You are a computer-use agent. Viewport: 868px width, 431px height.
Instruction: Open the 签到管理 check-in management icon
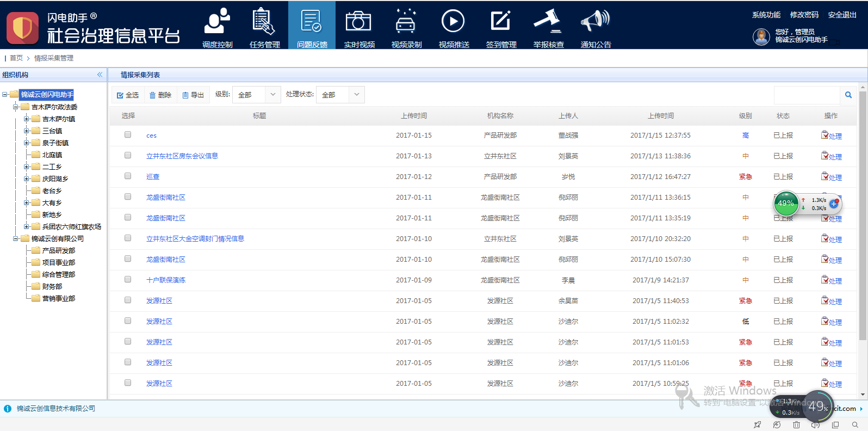click(x=501, y=27)
